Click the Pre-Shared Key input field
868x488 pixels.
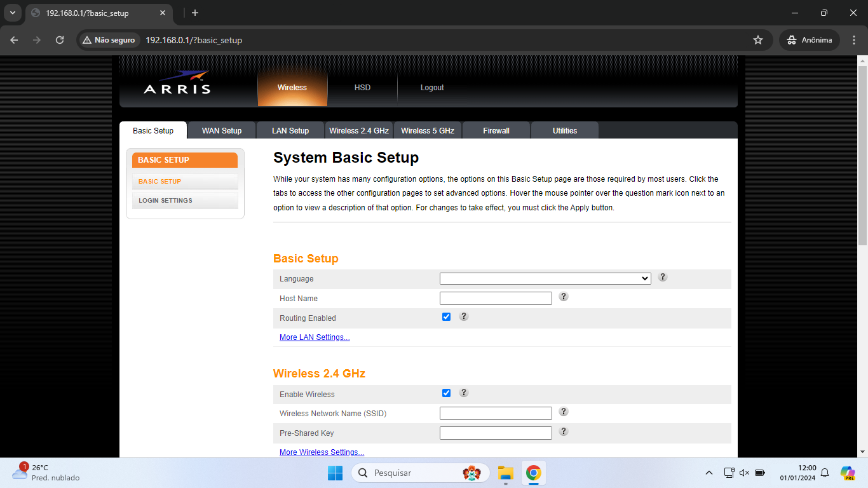496,433
